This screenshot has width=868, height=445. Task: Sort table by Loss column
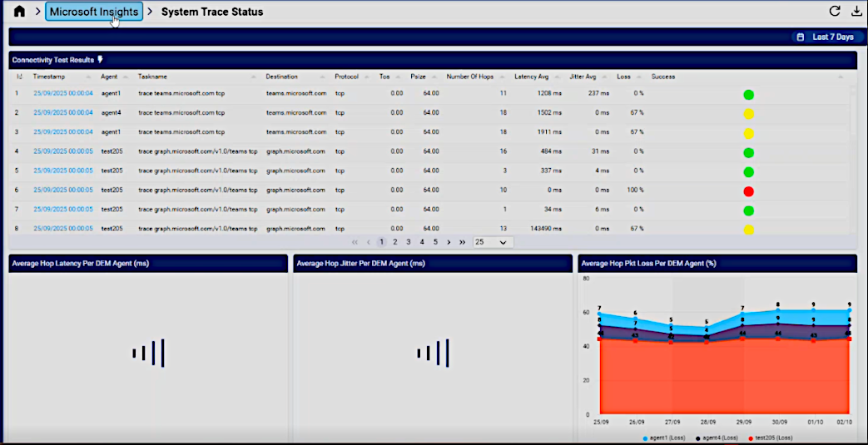[x=624, y=77]
